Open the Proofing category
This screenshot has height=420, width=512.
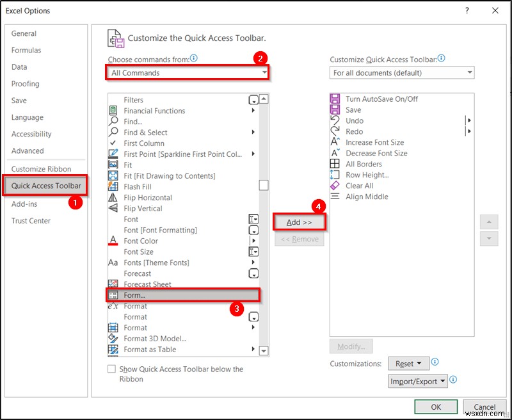pyautogui.click(x=25, y=84)
